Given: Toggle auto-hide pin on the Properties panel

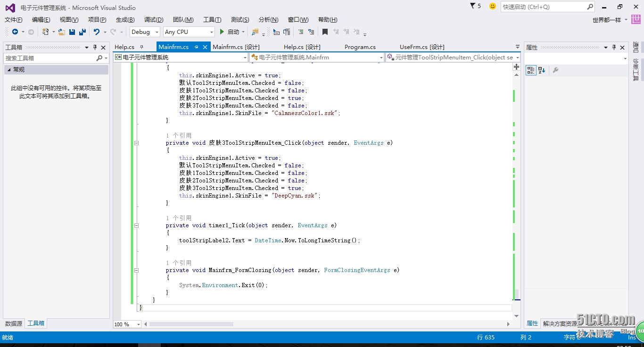Looking at the screenshot, I should (614, 47).
